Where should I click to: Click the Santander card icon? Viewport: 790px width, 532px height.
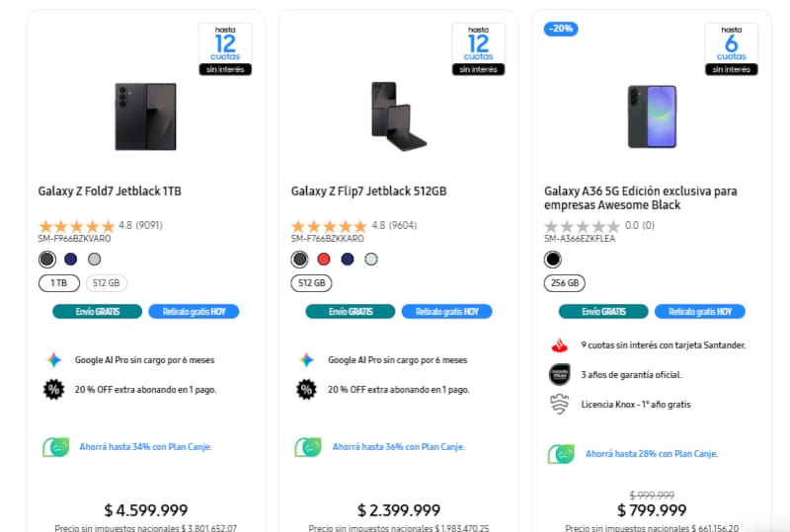pos(559,345)
